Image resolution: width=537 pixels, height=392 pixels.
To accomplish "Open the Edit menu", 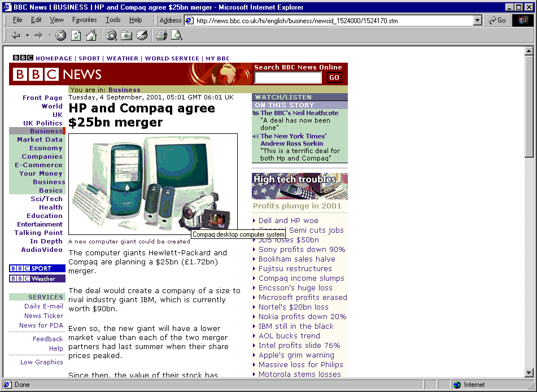I will 36,20.
